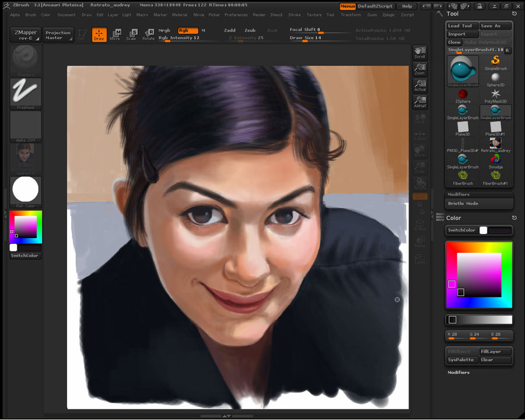Enable Zadd mode

pos(230,30)
